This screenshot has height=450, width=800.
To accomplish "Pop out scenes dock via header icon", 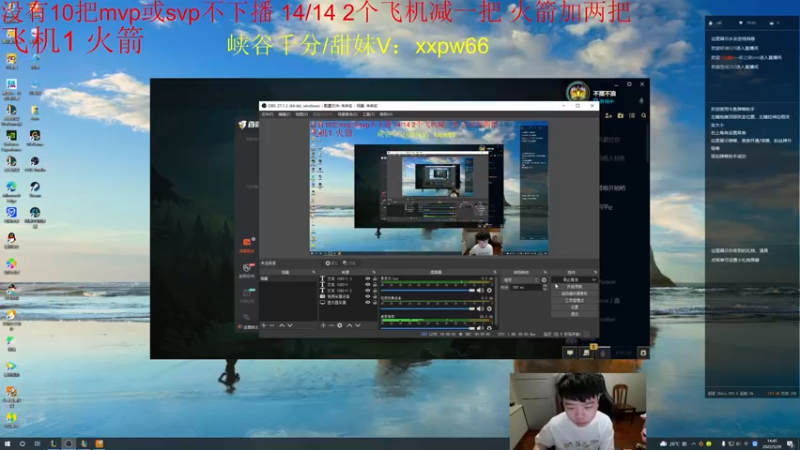I will coord(313,272).
